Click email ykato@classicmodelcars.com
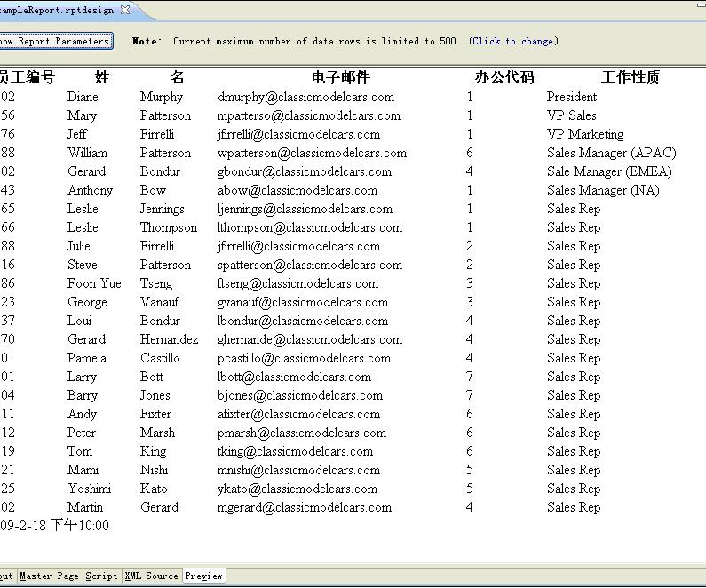Viewport: 706px width, 588px height. click(297, 489)
